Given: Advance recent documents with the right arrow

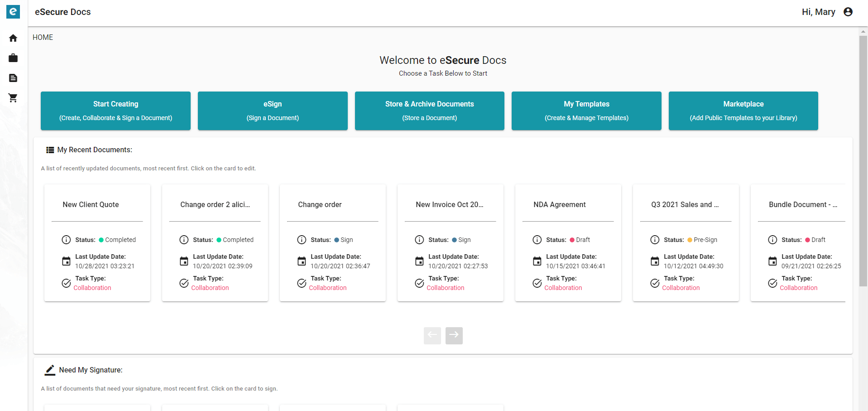Looking at the screenshot, I should (454, 335).
